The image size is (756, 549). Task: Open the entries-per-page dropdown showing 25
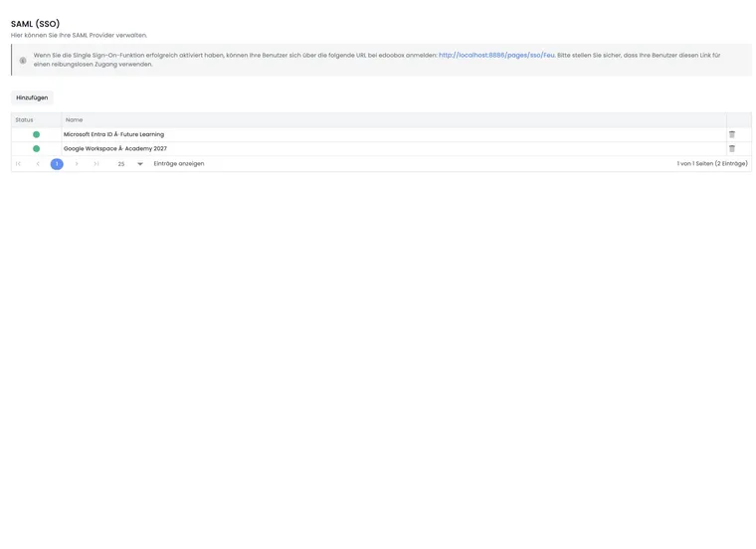[129, 164]
